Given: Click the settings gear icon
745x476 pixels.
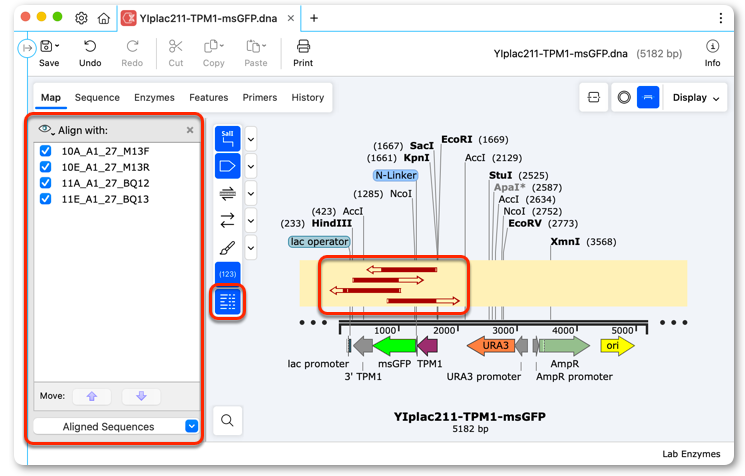Looking at the screenshot, I should (81, 18).
